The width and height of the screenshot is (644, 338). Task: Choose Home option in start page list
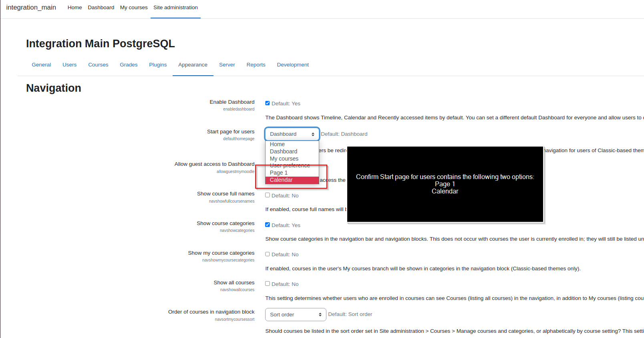click(292, 144)
